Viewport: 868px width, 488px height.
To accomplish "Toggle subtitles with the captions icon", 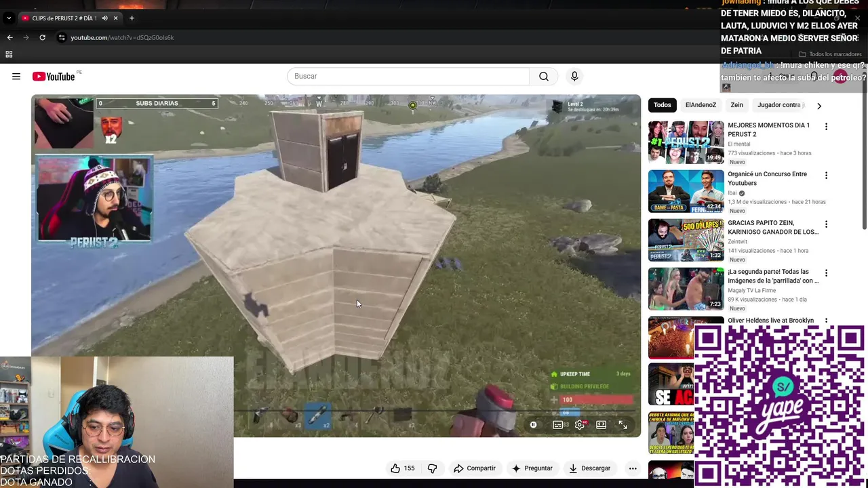I will pyautogui.click(x=557, y=425).
